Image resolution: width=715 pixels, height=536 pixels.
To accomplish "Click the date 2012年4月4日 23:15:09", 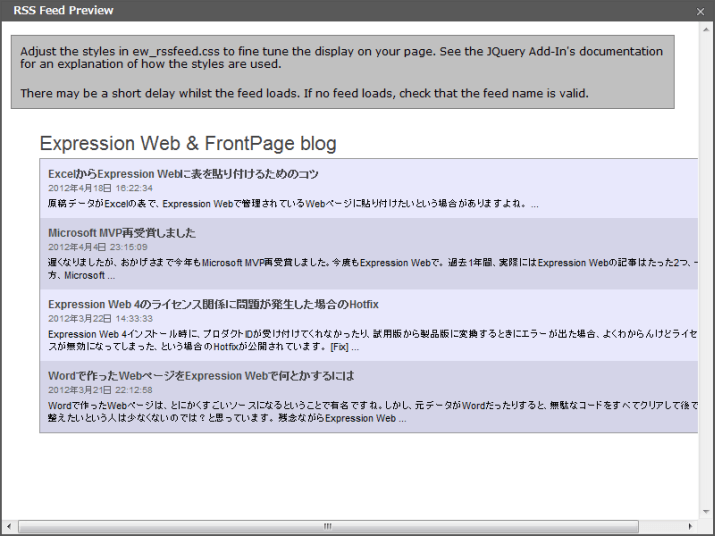I will click(x=98, y=247).
